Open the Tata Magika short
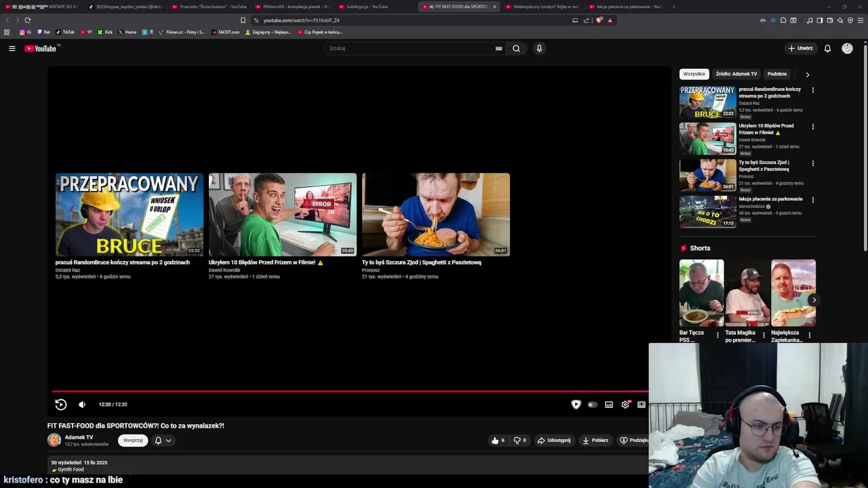Viewport: 868px width, 488px height. (747, 293)
